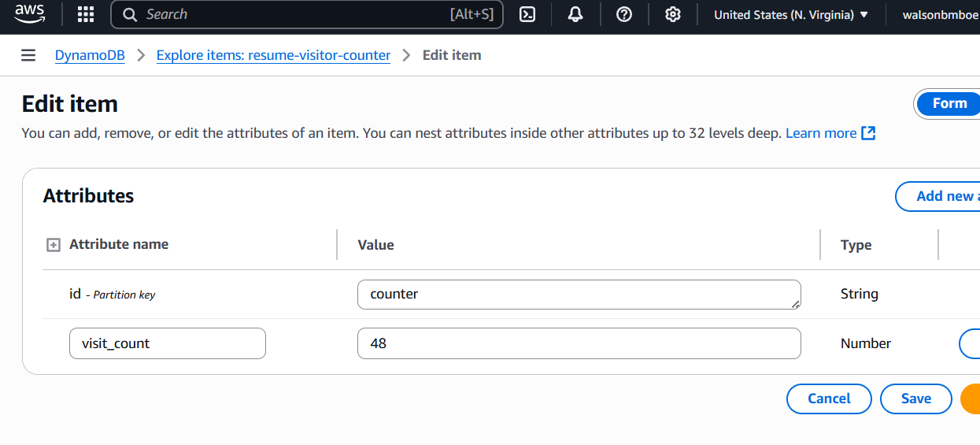Open the walsonbmboe account menu
Screen dimensions: 980x445
(x=941, y=14)
